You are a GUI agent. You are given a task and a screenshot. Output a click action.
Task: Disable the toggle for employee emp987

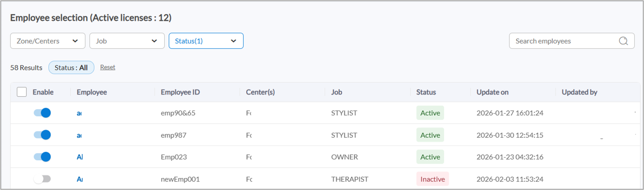(42, 135)
